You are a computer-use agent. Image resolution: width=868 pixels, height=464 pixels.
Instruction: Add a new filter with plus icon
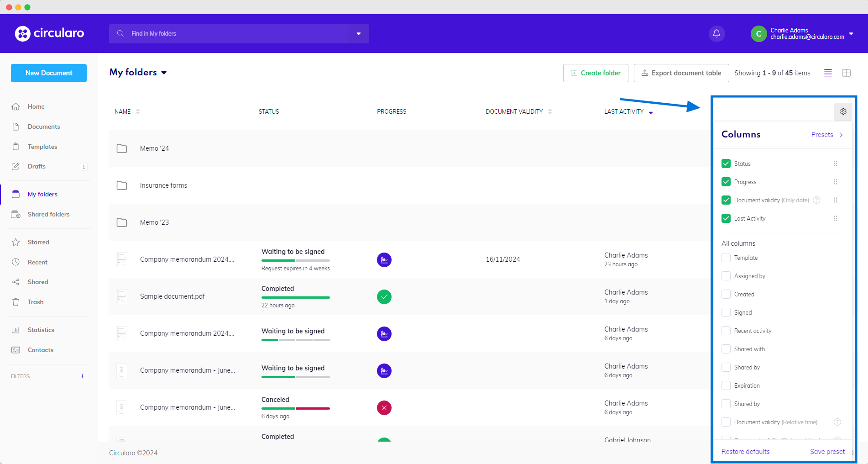point(82,376)
